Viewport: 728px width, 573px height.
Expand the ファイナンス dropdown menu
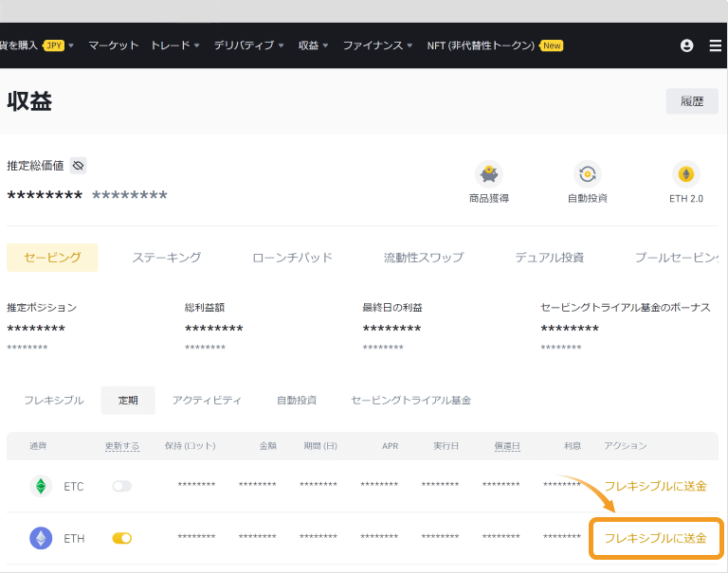tap(377, 45)
